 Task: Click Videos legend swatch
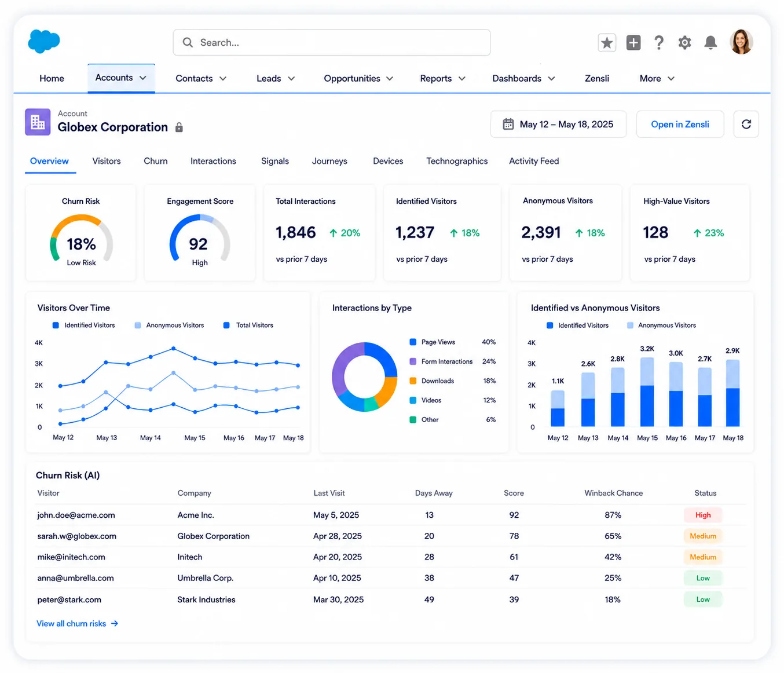[413, 400]
